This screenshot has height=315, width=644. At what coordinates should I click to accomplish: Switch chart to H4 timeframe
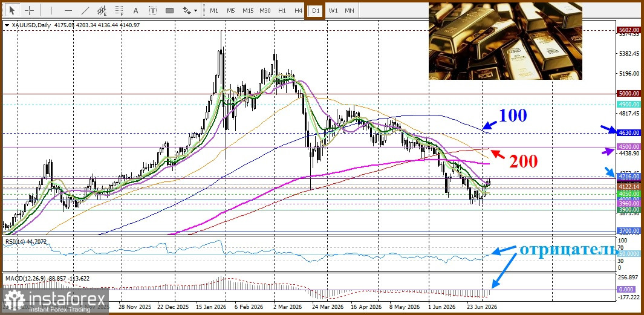point(299,10)
